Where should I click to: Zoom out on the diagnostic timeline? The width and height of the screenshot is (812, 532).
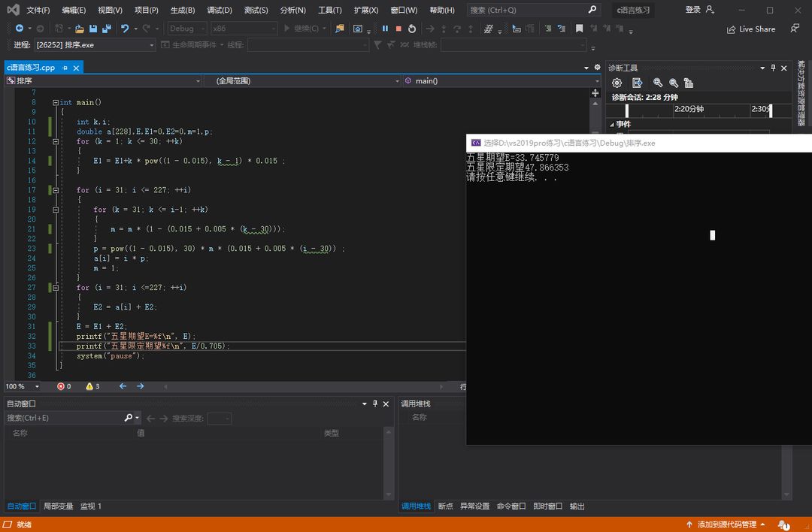click(673, 83)
